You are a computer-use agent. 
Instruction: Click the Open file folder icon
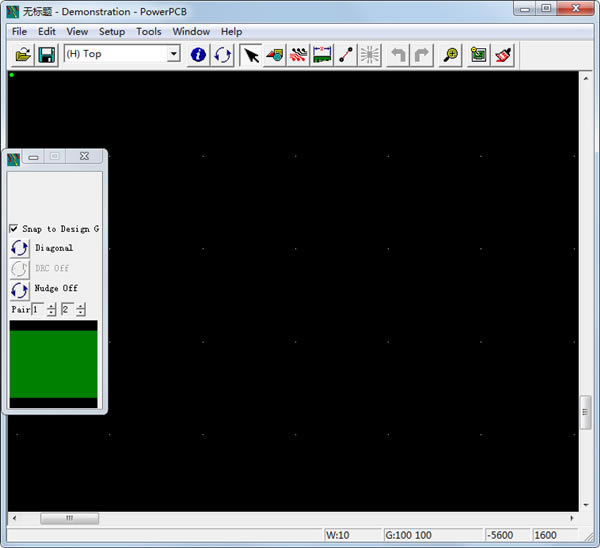pyautogui.click(x=23, y=54)
